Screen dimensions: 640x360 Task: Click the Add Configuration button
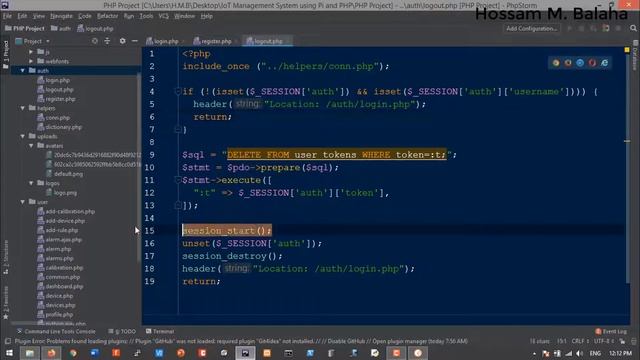531,28
